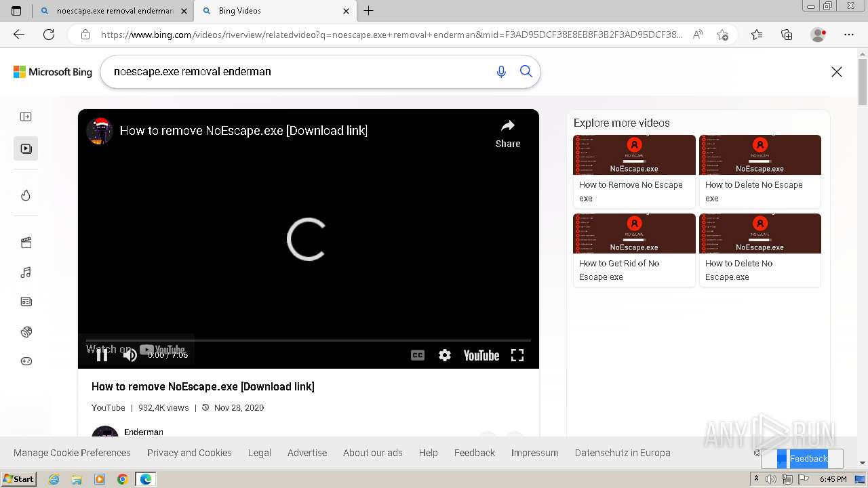The width and height of the screenshot is (868, 488).
Task: Open a new tab with the plus button
Action: [x=369, y=11]
